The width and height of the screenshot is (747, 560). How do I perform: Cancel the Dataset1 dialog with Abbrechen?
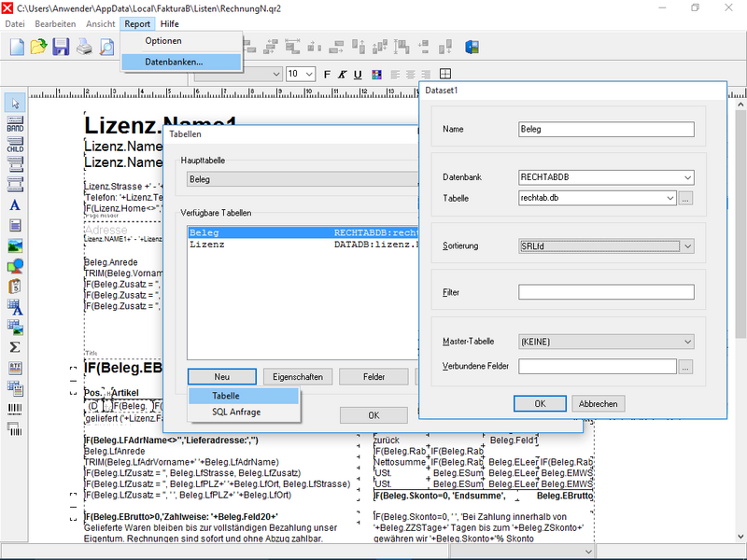point(598,404)
